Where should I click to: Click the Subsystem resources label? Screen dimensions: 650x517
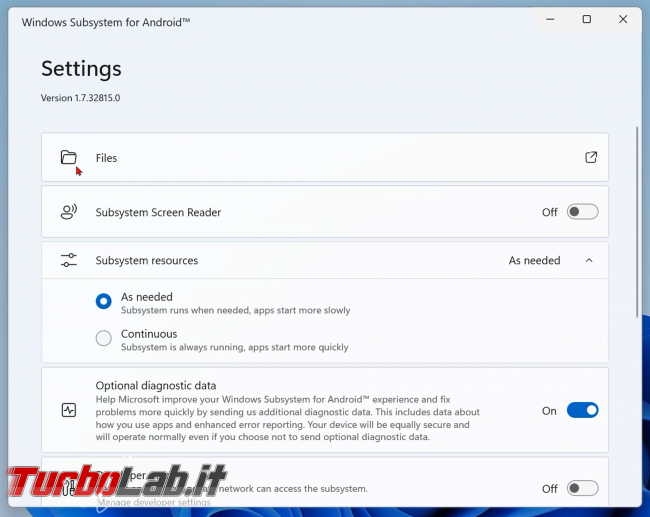[147, 260]
